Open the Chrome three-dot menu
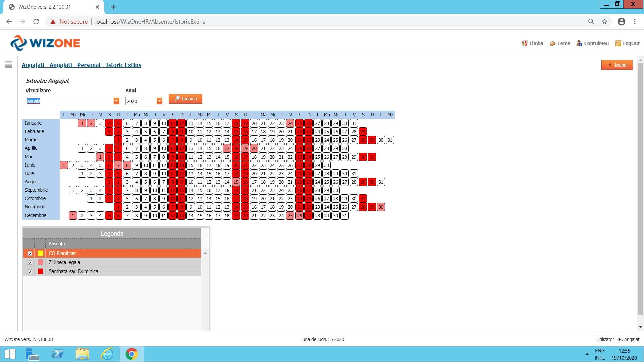This screenshot has width=644, height=362. (x=635, y=22)
